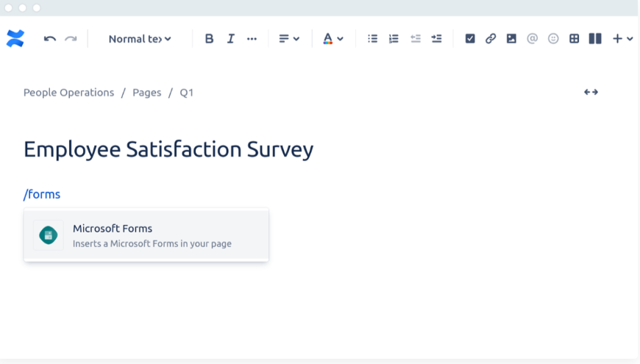Screen dimensions: 640x364
Task: Click the redo arrow icon
Action: tap(71, 39)
